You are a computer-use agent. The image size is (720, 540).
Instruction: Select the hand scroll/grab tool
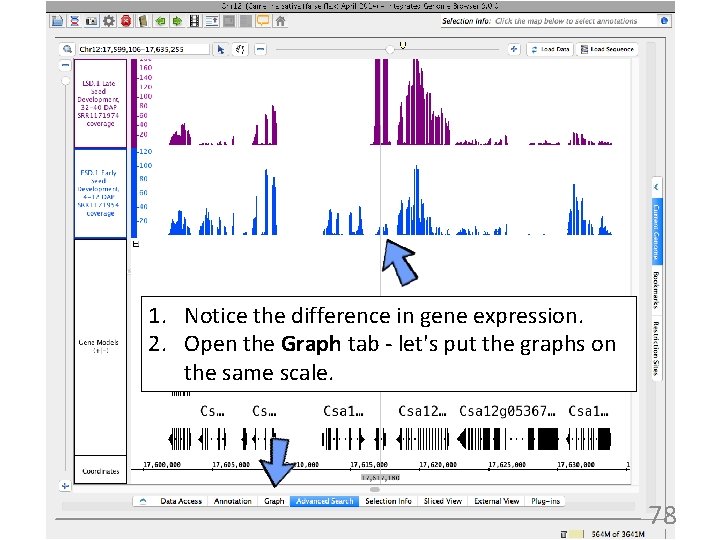(x=240, y=49)
